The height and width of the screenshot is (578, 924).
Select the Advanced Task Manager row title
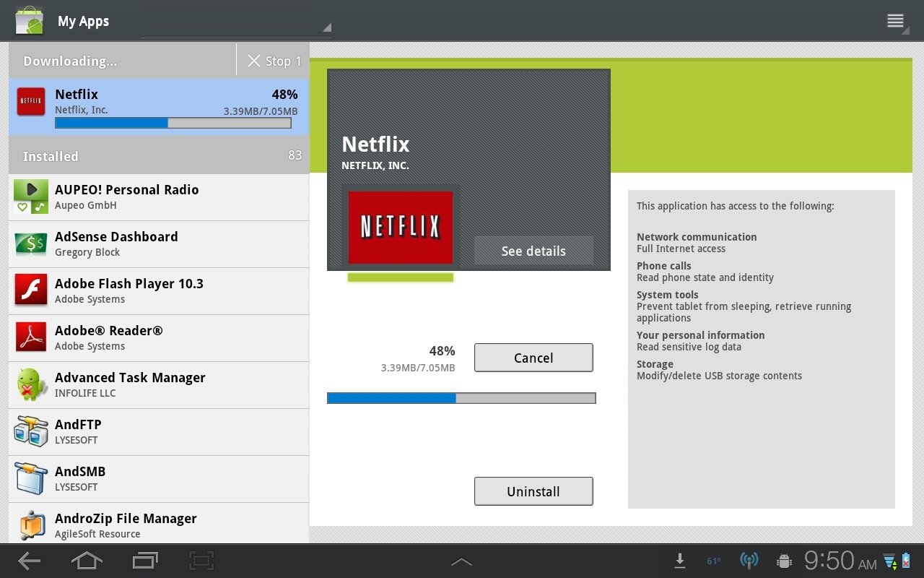130,377
